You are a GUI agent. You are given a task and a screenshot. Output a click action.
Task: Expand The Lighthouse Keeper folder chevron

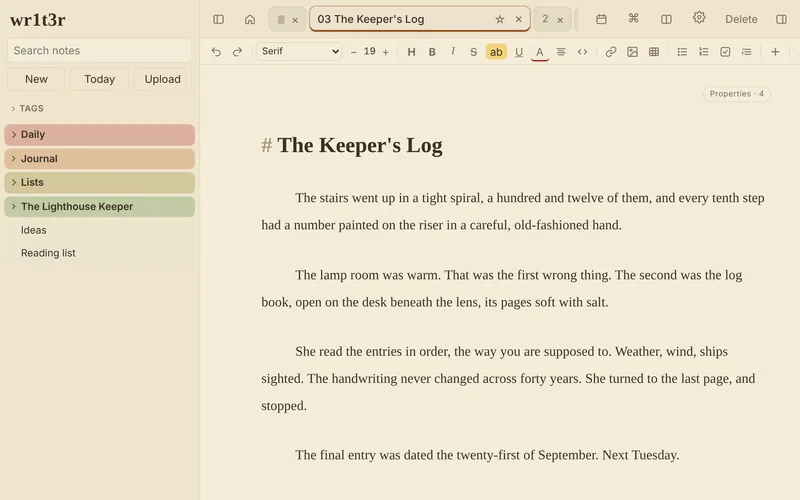14,207
